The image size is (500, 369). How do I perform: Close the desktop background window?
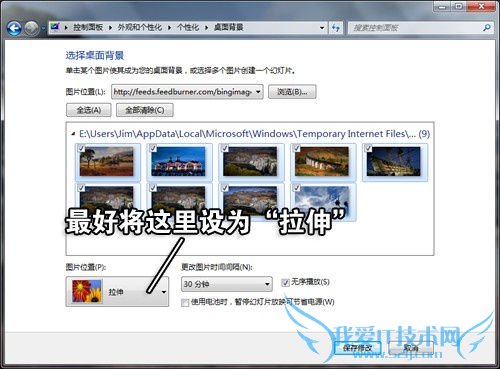click(x=481, y=6)
